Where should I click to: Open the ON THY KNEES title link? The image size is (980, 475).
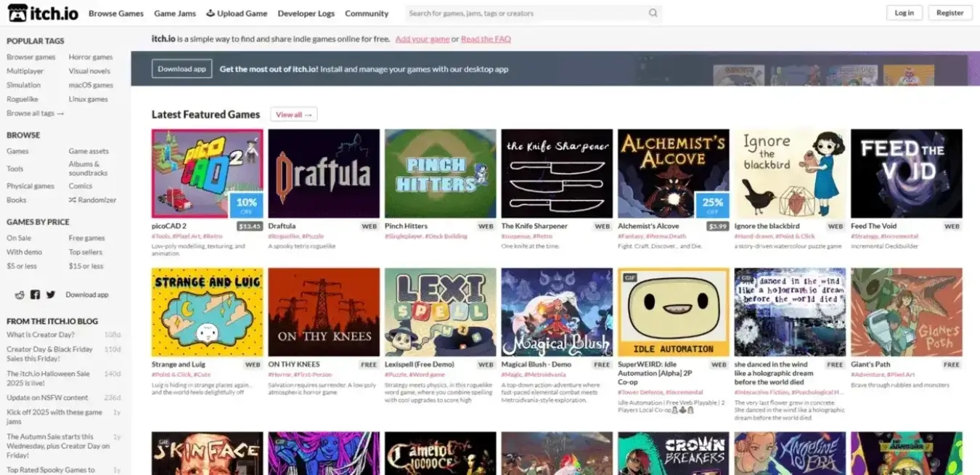click(294, 365)
